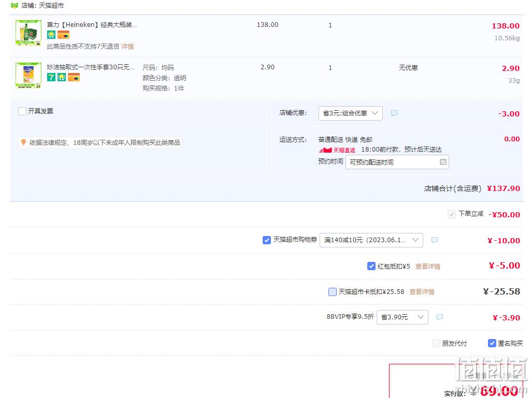532x398 pixels.
Task: Click the 7-day return icon under gloves title
Action: (x=51, y=77)
